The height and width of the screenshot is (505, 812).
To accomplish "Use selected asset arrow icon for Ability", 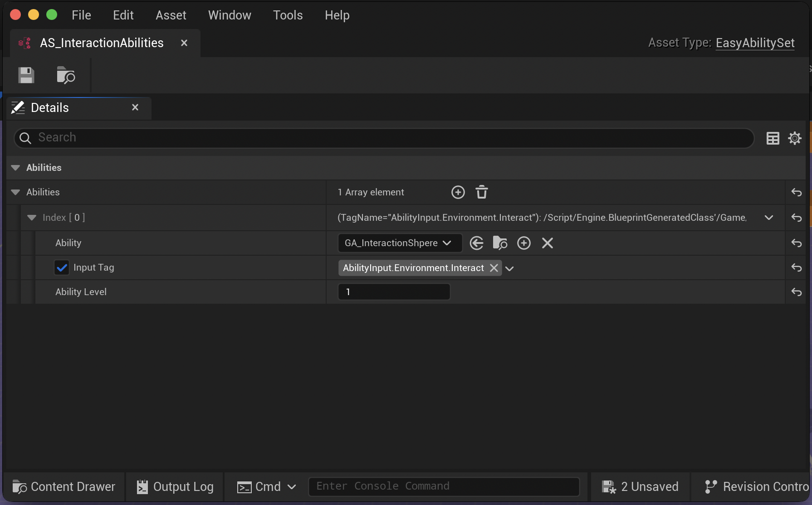I will pyautogui.click(x=476, y=243).
